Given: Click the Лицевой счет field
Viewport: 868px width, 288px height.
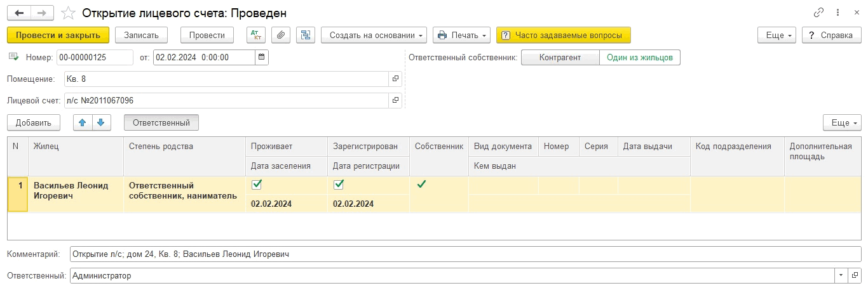Looking at the screenshot, I should pos(226,100).
